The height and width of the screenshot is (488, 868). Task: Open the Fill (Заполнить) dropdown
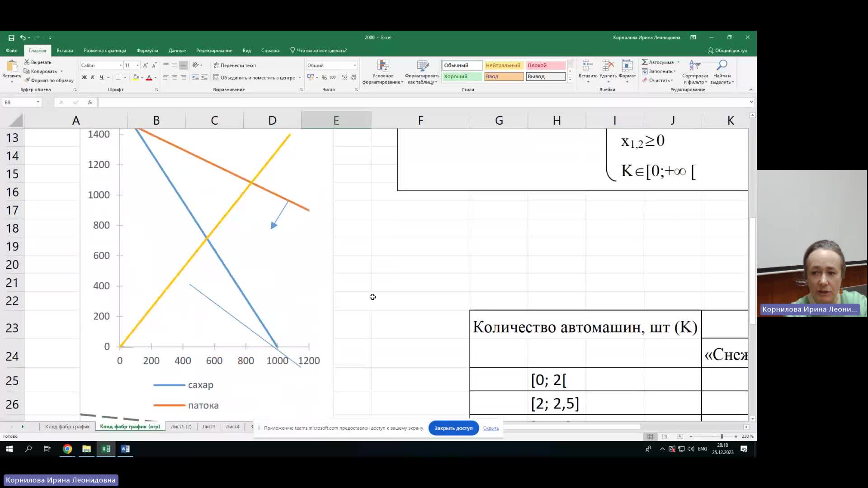pyautogui.click(x=658, y=71)
